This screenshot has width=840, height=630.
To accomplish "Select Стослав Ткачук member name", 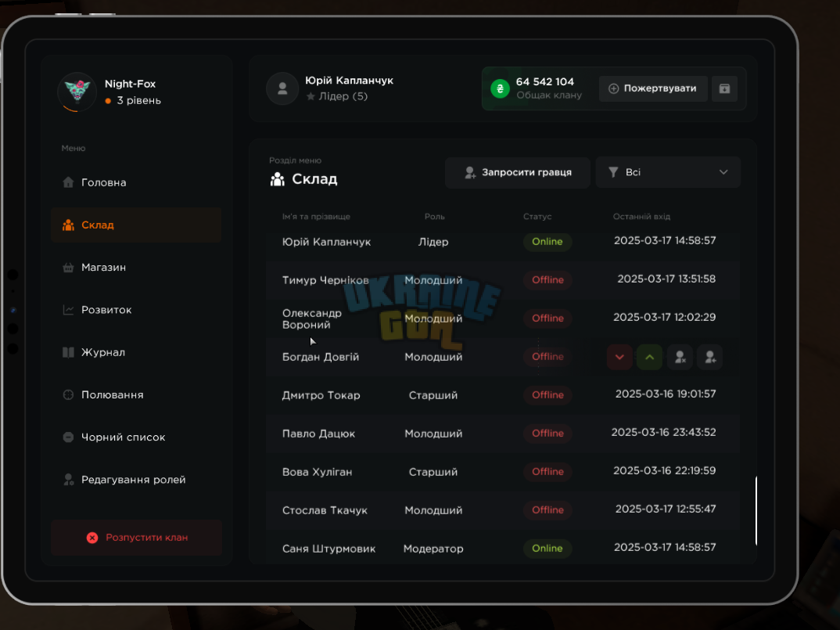I will tap(325, 510).
